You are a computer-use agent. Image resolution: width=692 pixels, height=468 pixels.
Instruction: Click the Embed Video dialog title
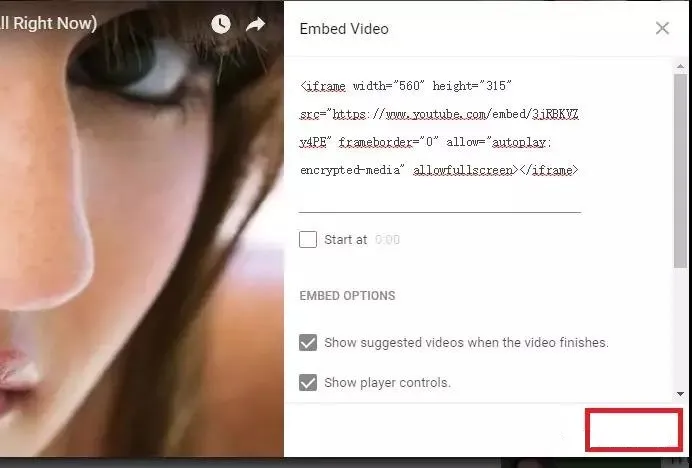pyautogui.click(x=344, y=29)
